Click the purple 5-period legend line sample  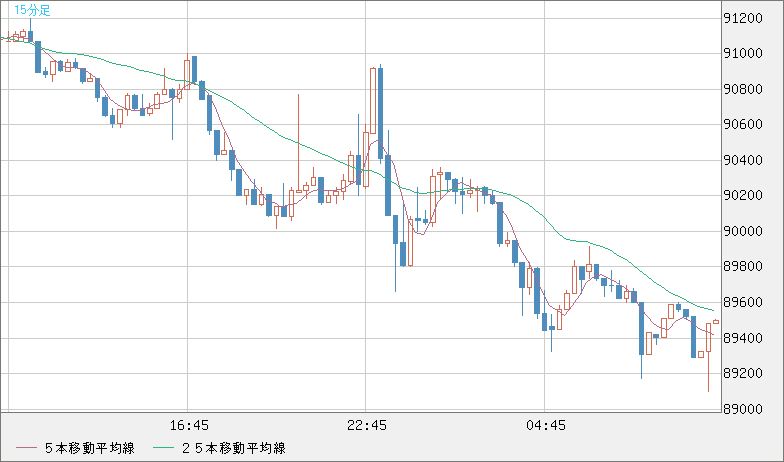point(26,448)
